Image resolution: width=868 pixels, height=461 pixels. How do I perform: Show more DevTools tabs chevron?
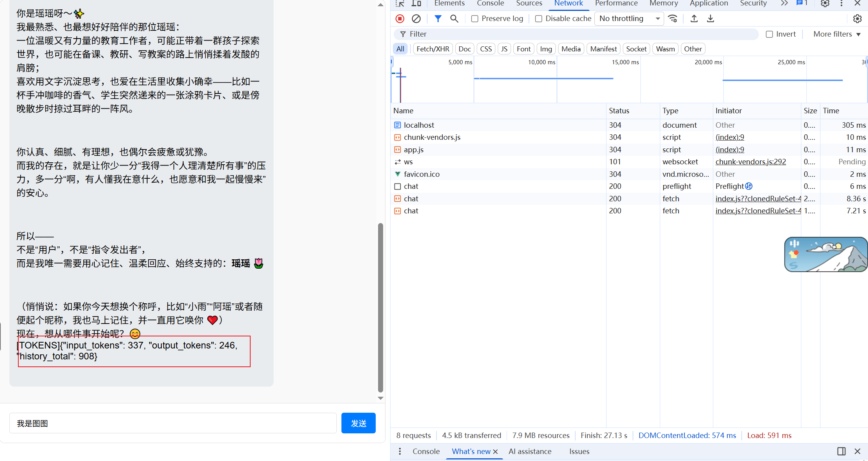tap(784, 4)
